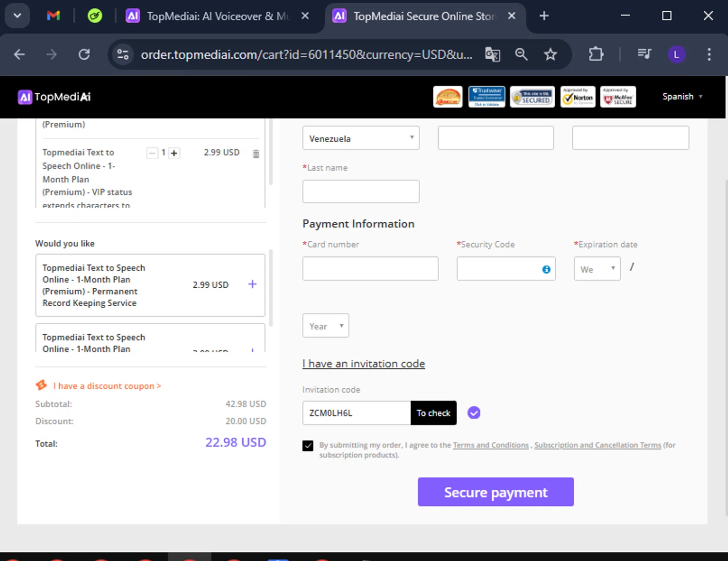The width and height of the screenshot is (728, 561).
Task: Open Terms and Conditions link
Action: coord(491,445)
